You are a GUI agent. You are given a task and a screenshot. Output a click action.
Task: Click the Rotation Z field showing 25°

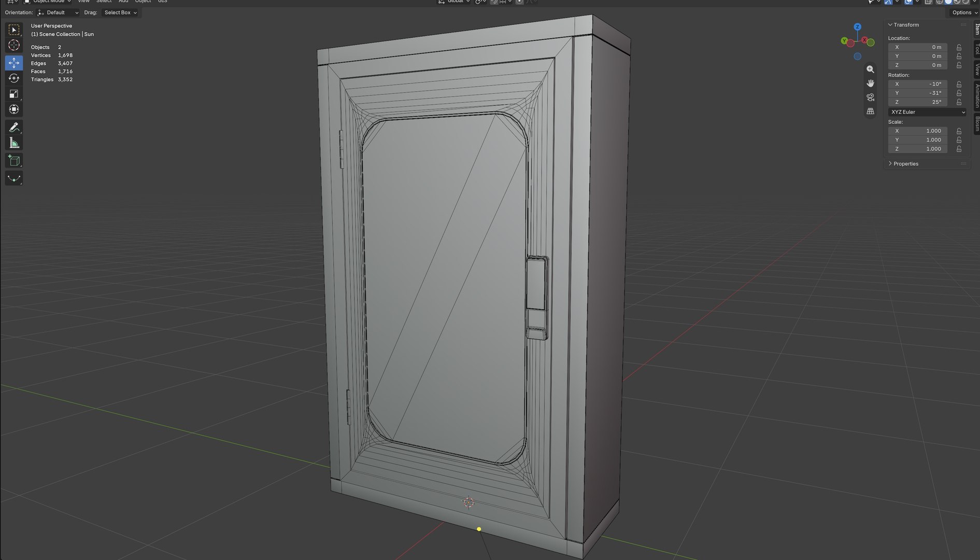tap(918, 102)
